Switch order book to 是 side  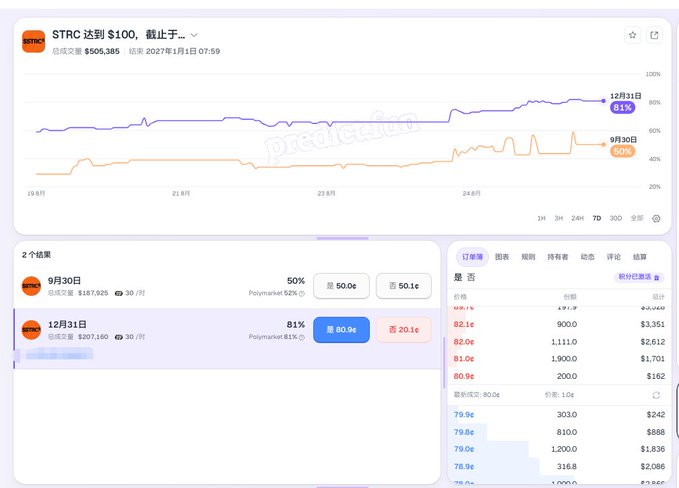coord(458,277)
